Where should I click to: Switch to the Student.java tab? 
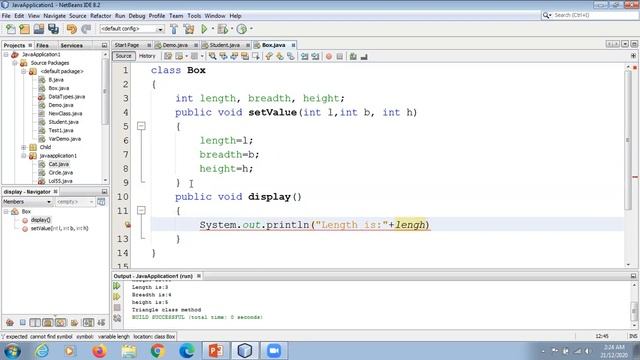coord(224,45)
